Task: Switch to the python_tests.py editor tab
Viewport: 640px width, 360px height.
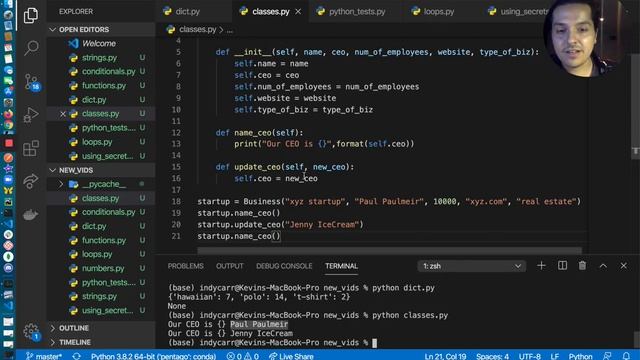Action: pyautogui.click(x=357, y=11)
